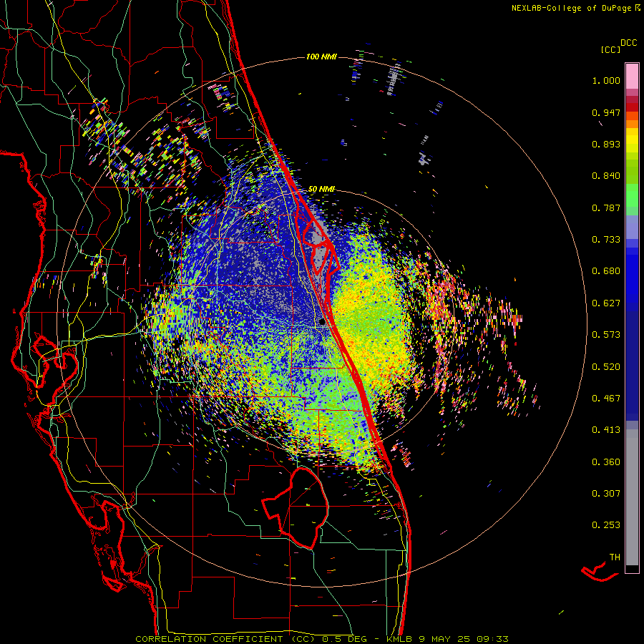Click the 9 MAY 25 date in the caption
644x644 pixels.
coord(444,639)
